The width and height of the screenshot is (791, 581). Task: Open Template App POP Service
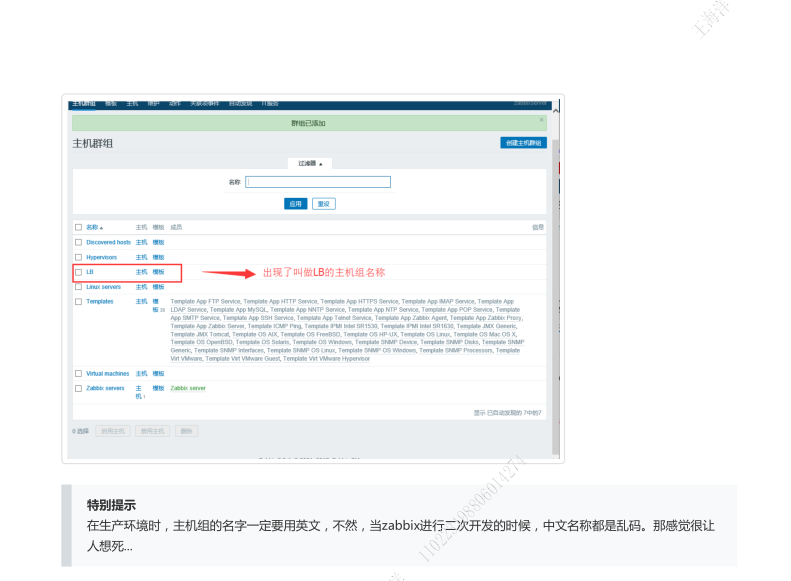click(x=457, y=310)
